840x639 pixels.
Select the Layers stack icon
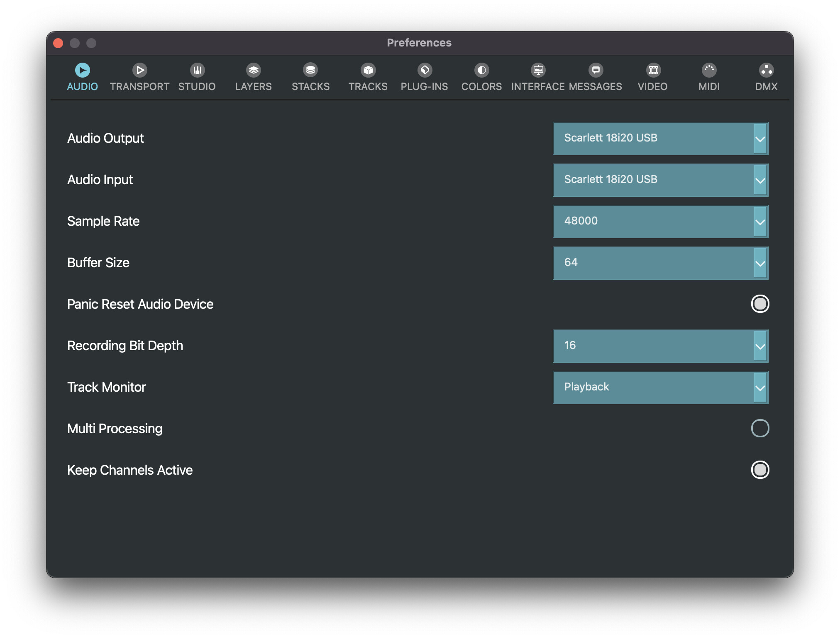click(254, 70)
